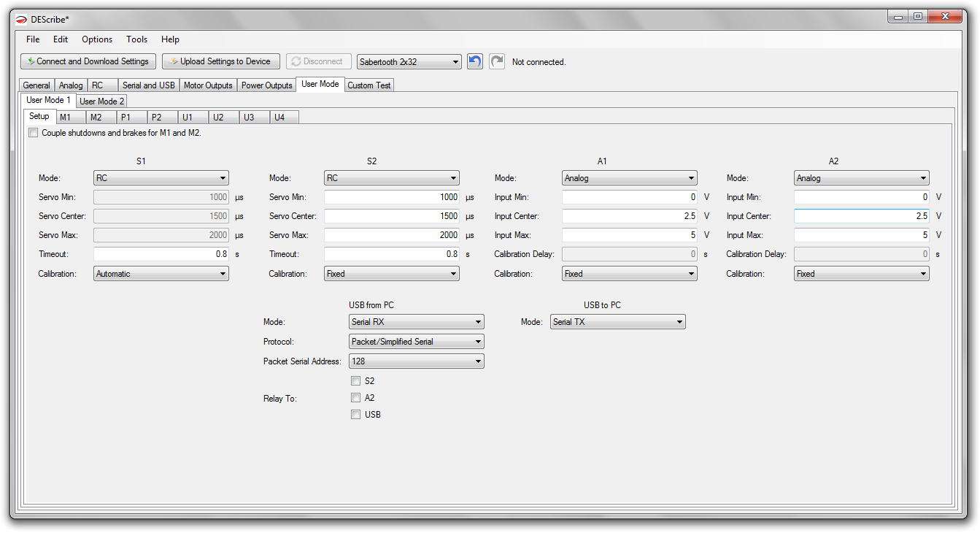980x533 pixels.
Task: Click the S2 Servo Center input field
Action: [x=392, y=216]
